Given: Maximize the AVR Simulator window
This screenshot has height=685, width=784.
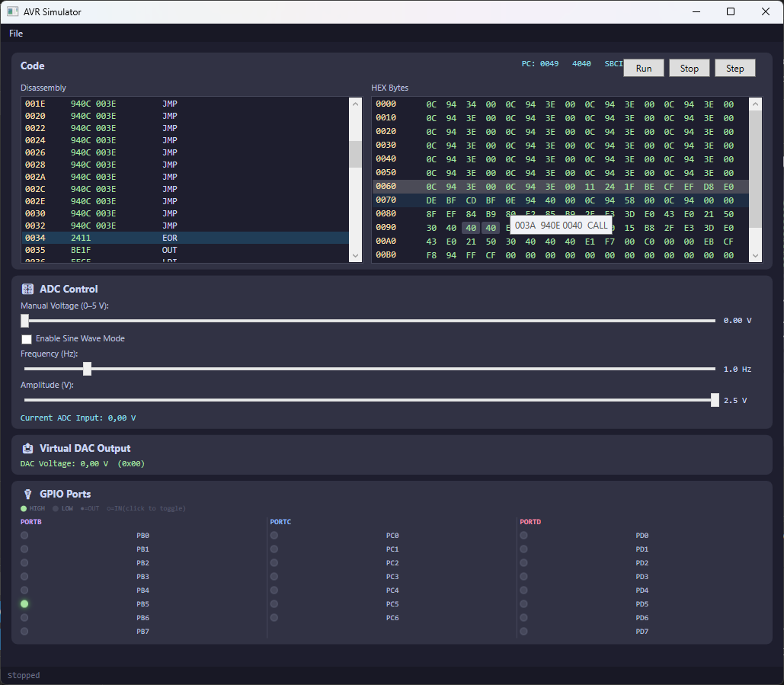Looking at the screenshot, I should tap(731, 11).
